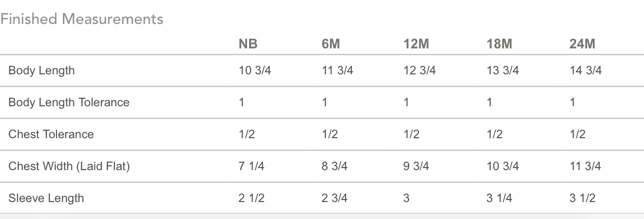Select NB chest width value 7 1/4

(252, 166)
